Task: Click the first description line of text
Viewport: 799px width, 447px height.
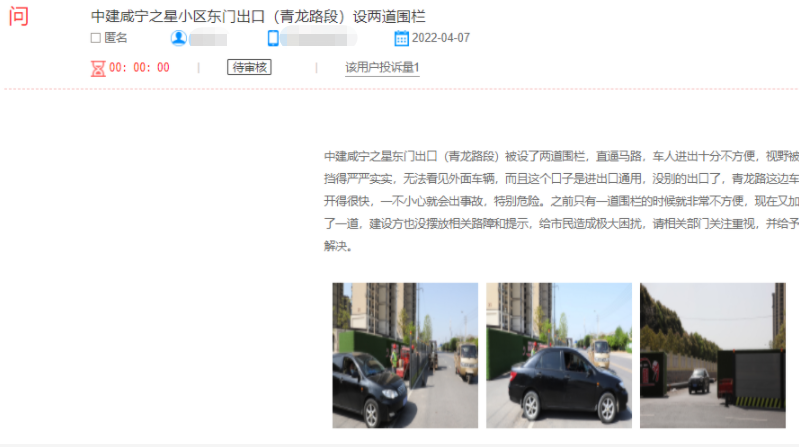Action: 561,156
